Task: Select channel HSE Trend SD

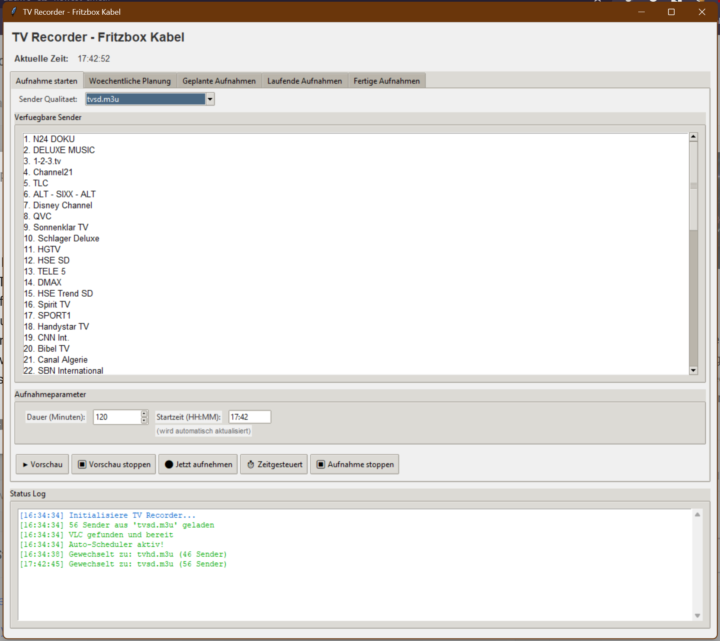Action: click(x=58, y=293)
